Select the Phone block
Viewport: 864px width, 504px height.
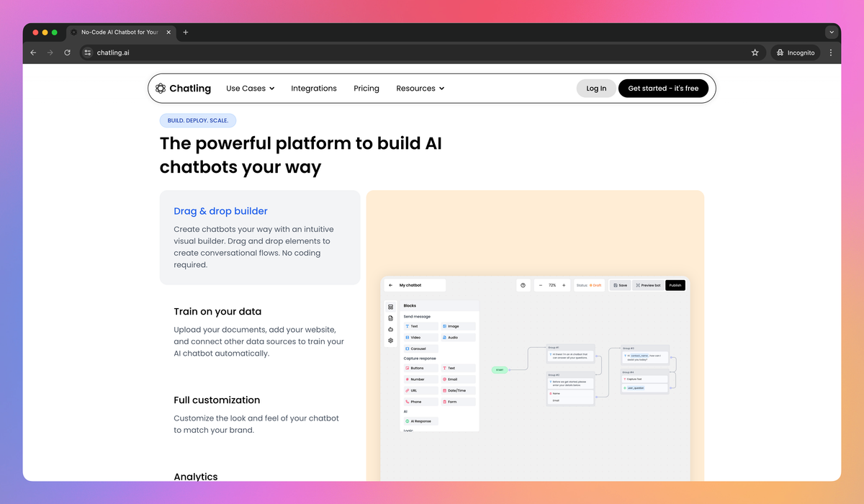[x=420, y=402]
